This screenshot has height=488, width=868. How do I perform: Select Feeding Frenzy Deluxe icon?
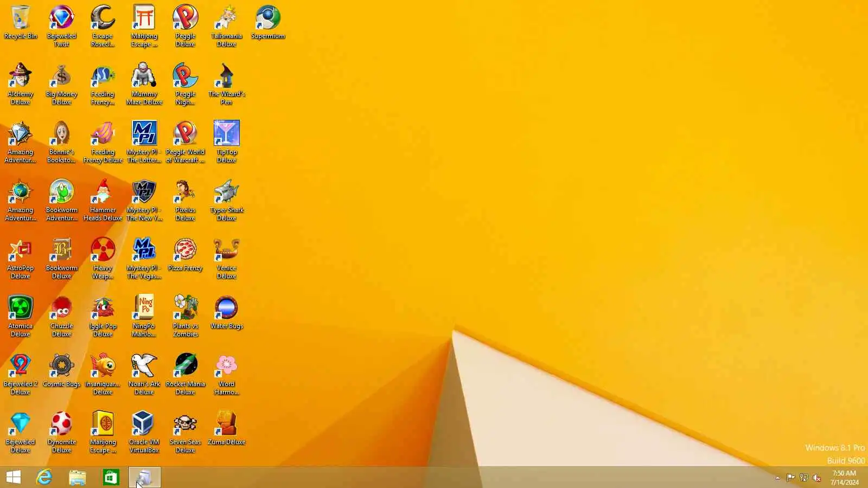coord(103,142)
